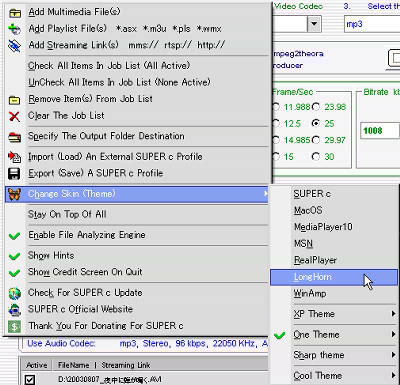Expand the Cool Theme submenu
The width and height of the screenshot is (400, 385).
pos(394,375)
